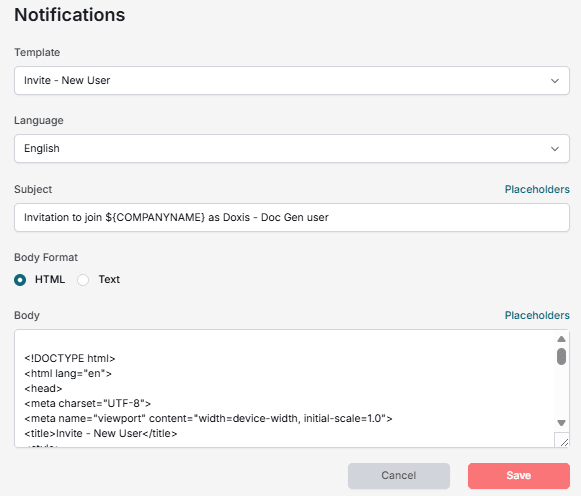Click into the Subject input field

pyautogui.click(x=292, y=217)
